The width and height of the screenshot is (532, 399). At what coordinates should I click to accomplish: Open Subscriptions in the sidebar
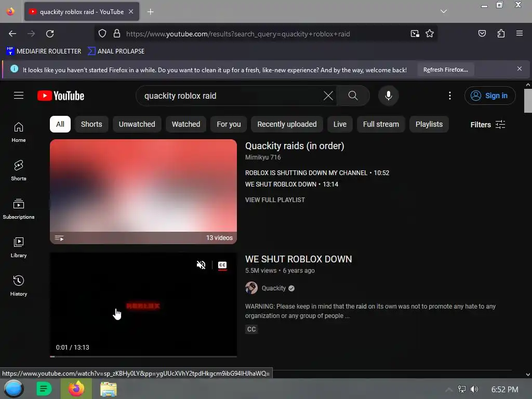click(19, 209)
